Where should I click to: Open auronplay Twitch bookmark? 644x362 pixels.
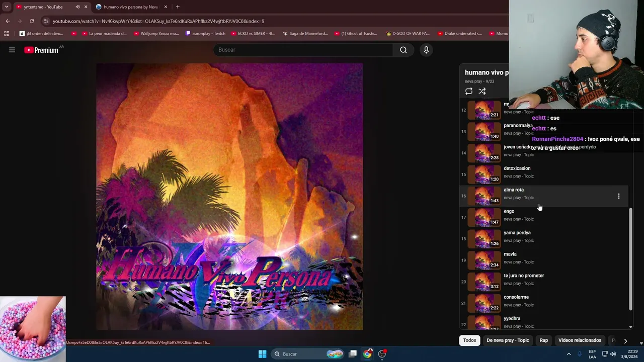click(x=206, y=34)
